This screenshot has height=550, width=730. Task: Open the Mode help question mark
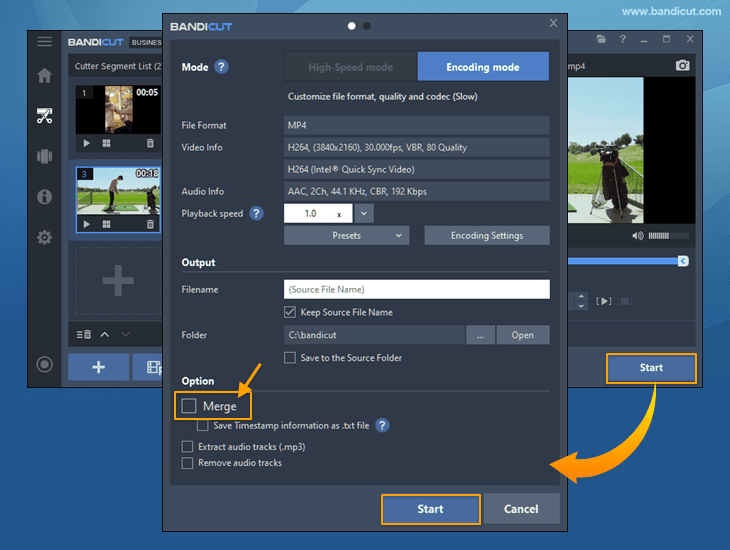[222, 67]
